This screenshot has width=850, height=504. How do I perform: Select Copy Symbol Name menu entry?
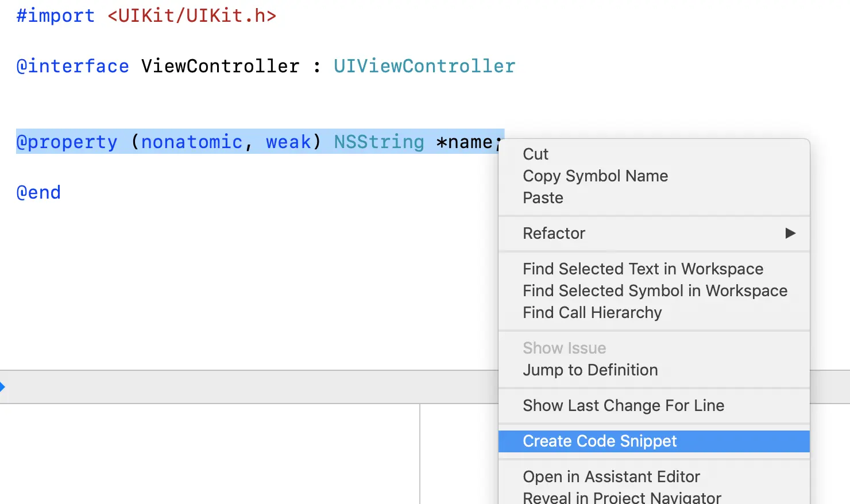(595, 176)
